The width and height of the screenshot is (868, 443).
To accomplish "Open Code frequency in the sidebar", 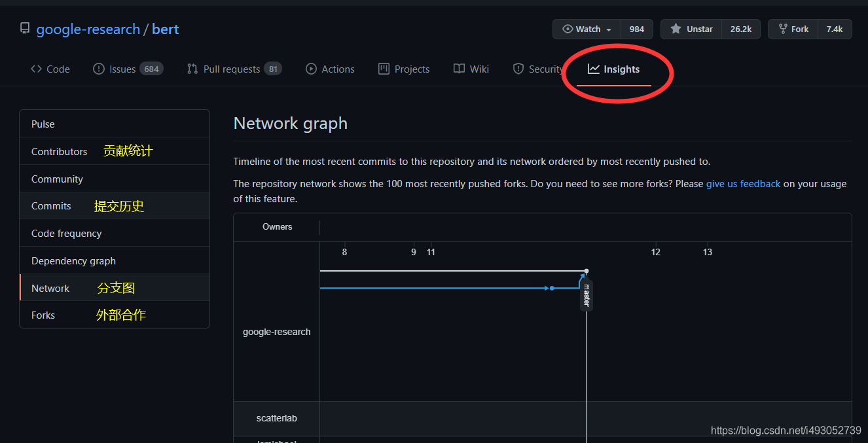I will (115, 233).
